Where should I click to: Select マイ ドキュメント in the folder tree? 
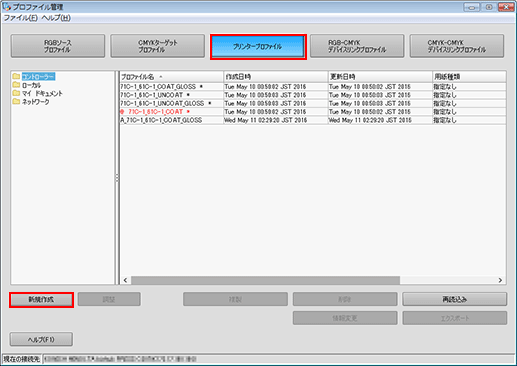point(42,94)
